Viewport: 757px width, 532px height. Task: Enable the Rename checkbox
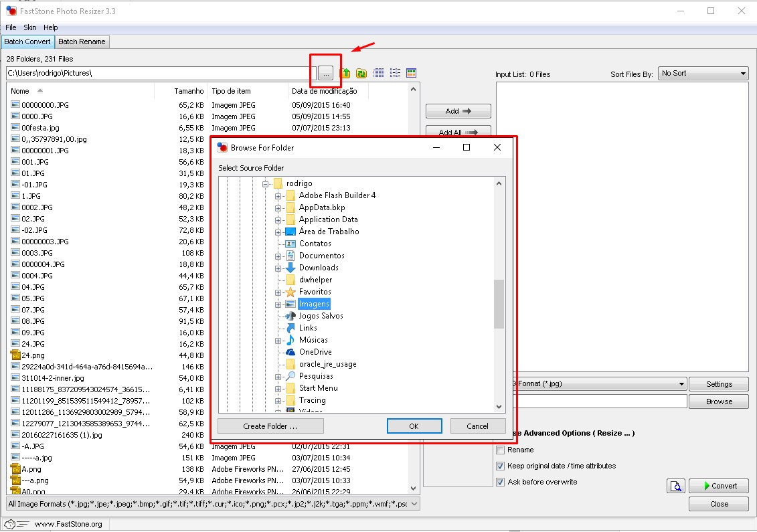pos(500,450)
